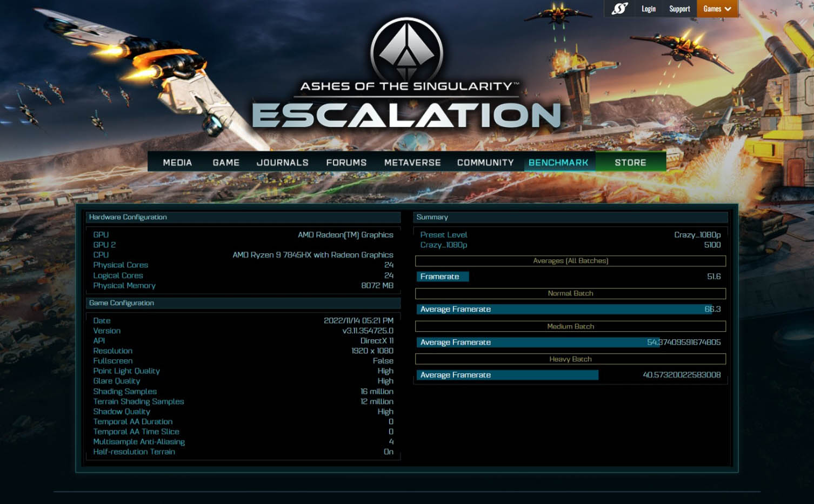814x504 pixels.
Task: Open the COMMUNITY tab
Action: coord(485,162)
